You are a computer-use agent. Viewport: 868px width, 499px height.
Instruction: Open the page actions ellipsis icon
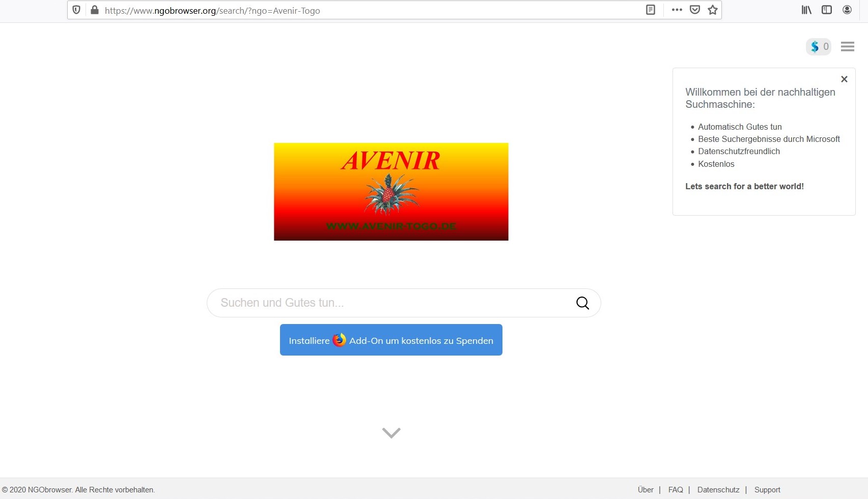677,10
